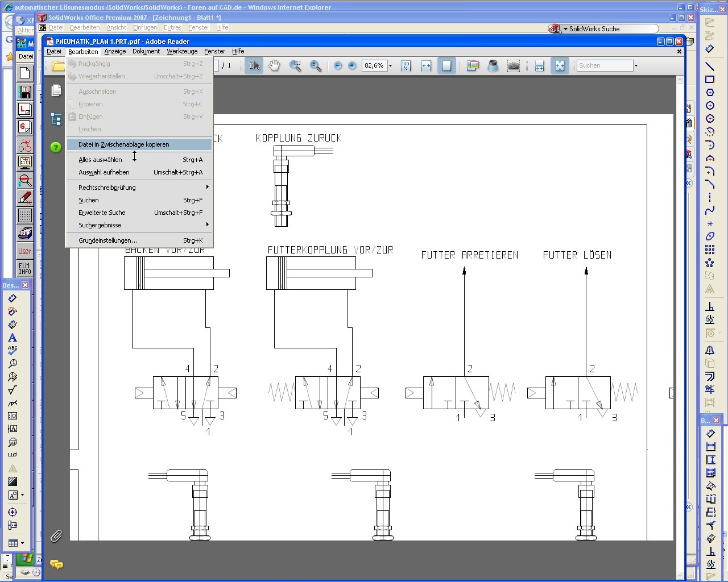728x582 pixels.
Task: Open the attachments paperclip panel
Action: (x=56, y=536)
